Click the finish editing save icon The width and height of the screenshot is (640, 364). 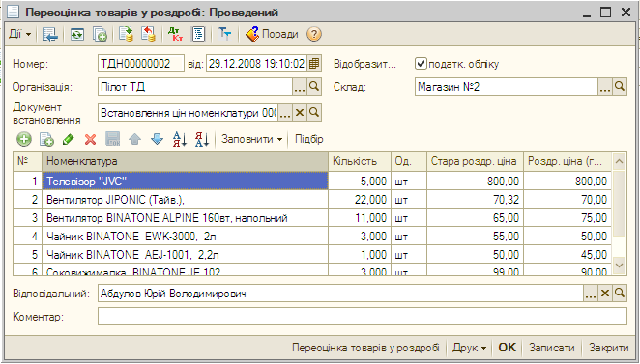(x=113, y=139)
